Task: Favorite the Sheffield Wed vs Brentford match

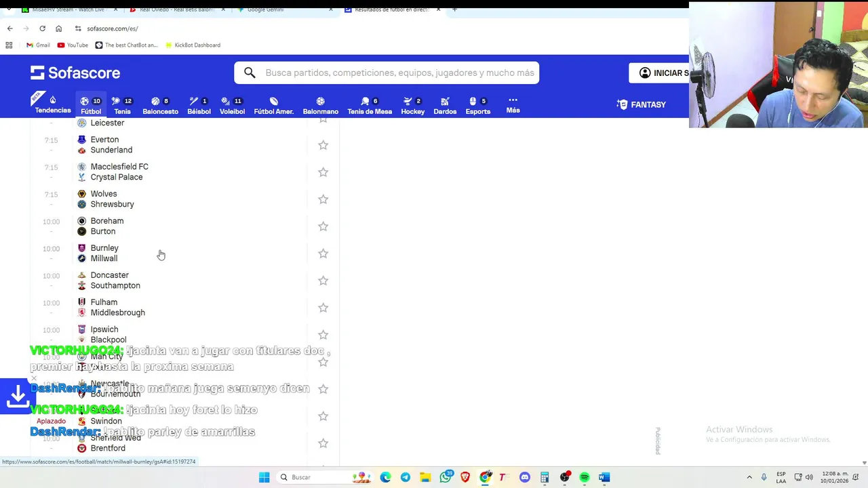Action: [x=323, y=443]
